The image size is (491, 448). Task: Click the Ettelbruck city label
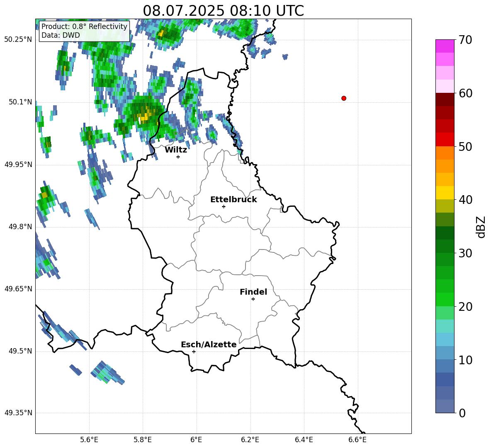pyautogui.click(x=233, y=200)
